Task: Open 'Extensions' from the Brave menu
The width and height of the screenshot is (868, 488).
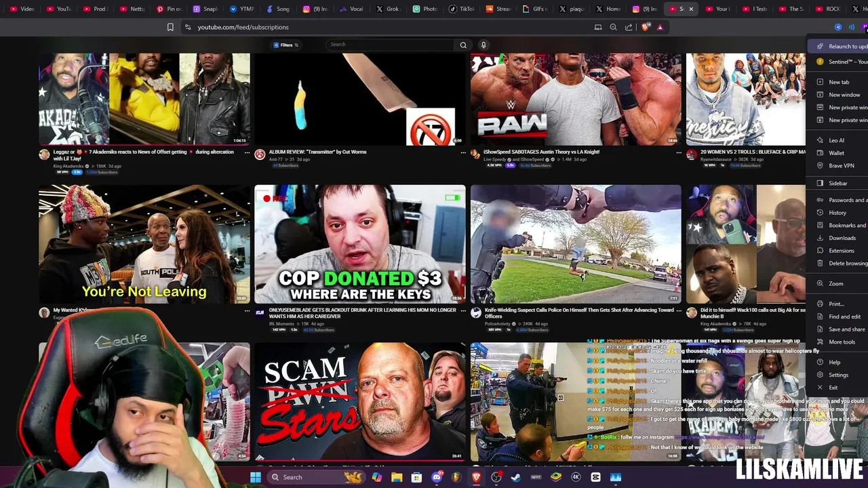Action: click(x=838, y=251)
